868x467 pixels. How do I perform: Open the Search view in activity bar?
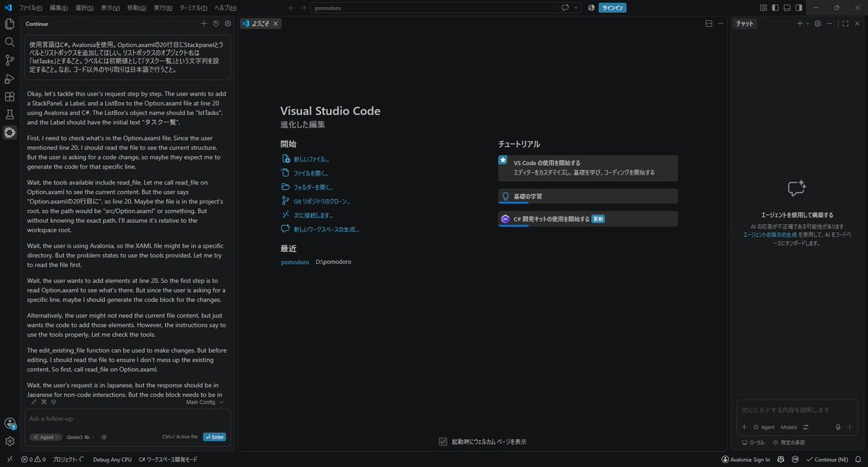click(x=9, y=42)
